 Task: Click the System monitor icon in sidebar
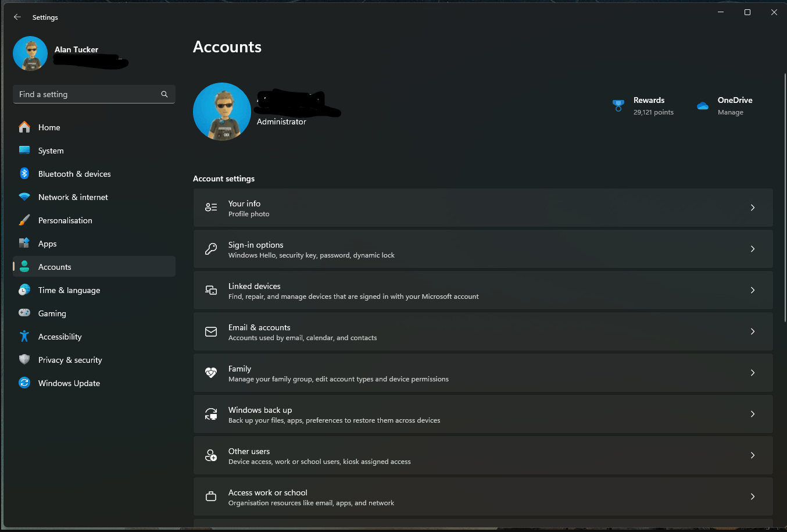[x=24, y=151]
